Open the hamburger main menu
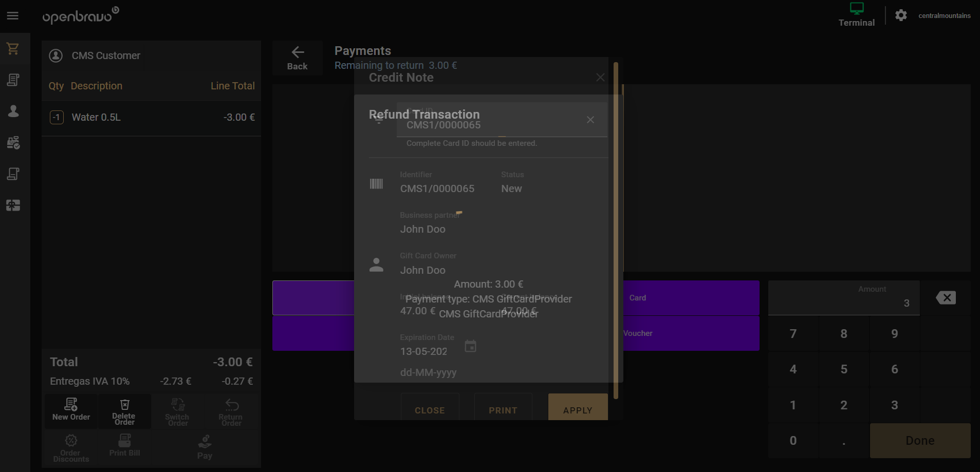This screenshot has width=980, height=472. tap(13, 16)
